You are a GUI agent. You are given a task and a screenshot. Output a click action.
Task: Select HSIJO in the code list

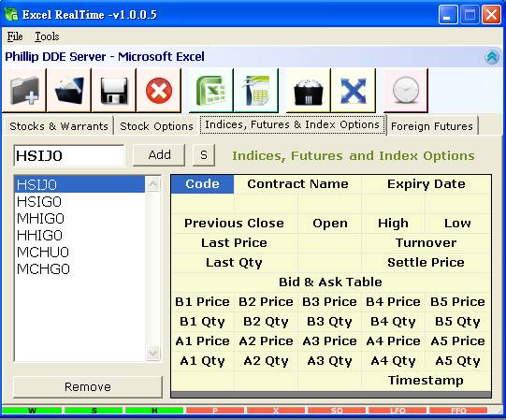(80, 184)
